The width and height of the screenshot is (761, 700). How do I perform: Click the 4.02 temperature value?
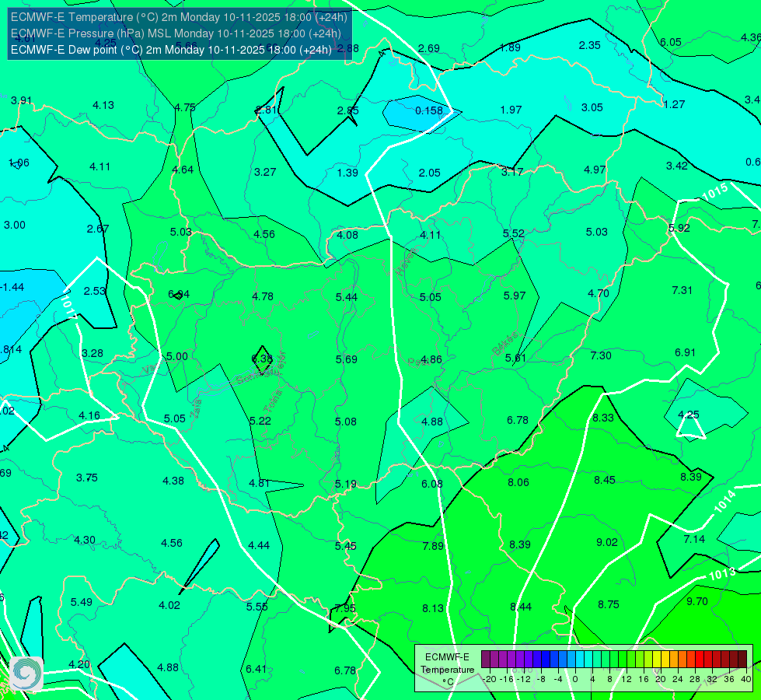pos(169,605)
